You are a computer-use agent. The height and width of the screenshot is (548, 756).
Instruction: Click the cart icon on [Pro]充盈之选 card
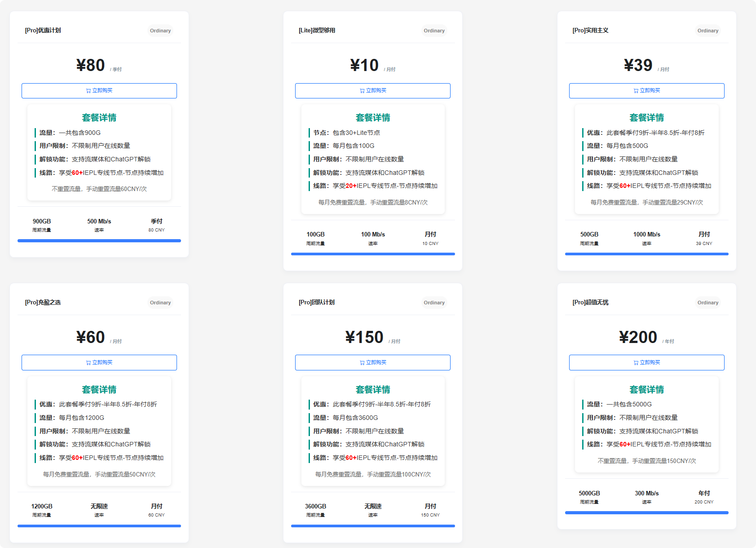(88, 362)
